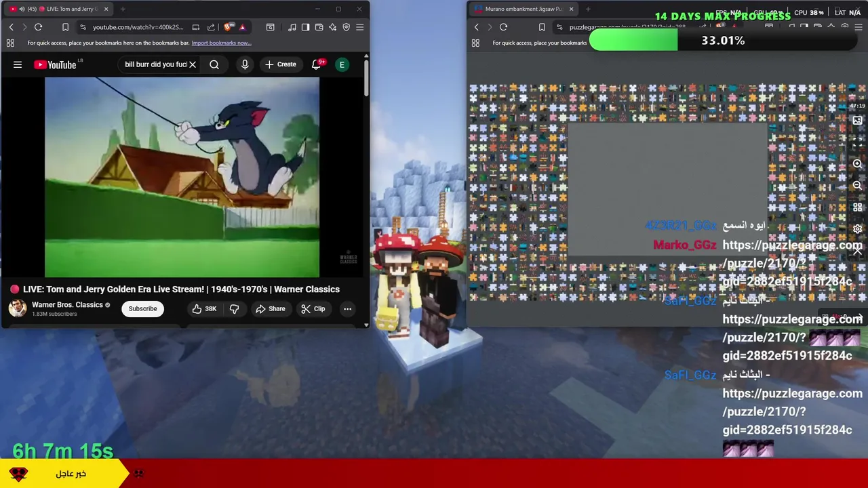Open Brave Wallet icon in YouTube window
Image resolution: width=868 pixels, height=488 pixels.
coord(319,27)
